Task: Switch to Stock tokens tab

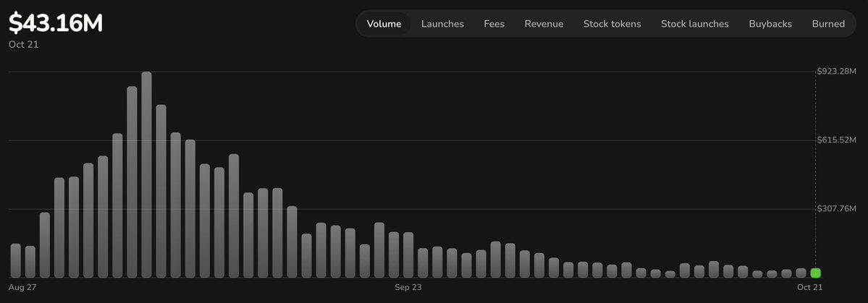Action: pos(612,24)
